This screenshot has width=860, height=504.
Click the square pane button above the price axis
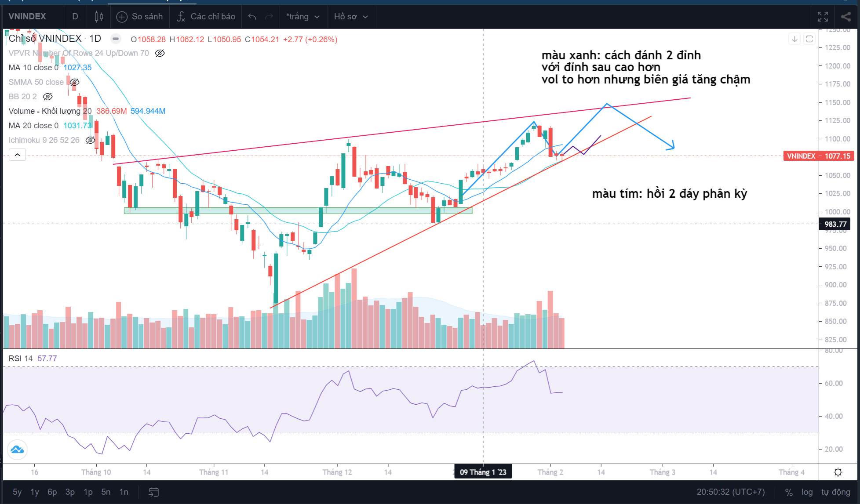[x=809, y=39]
